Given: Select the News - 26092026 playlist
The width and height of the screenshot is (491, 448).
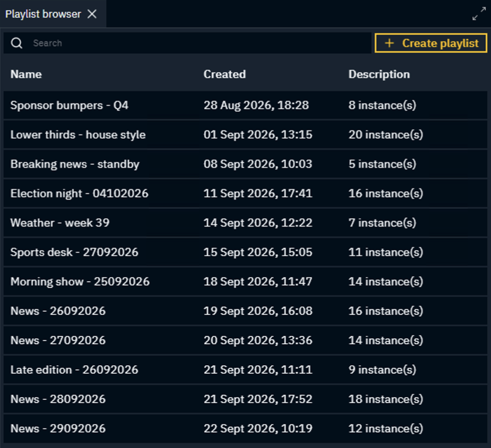Looking at the screenshot, I should pyautogui.click(x=245, y=311).
